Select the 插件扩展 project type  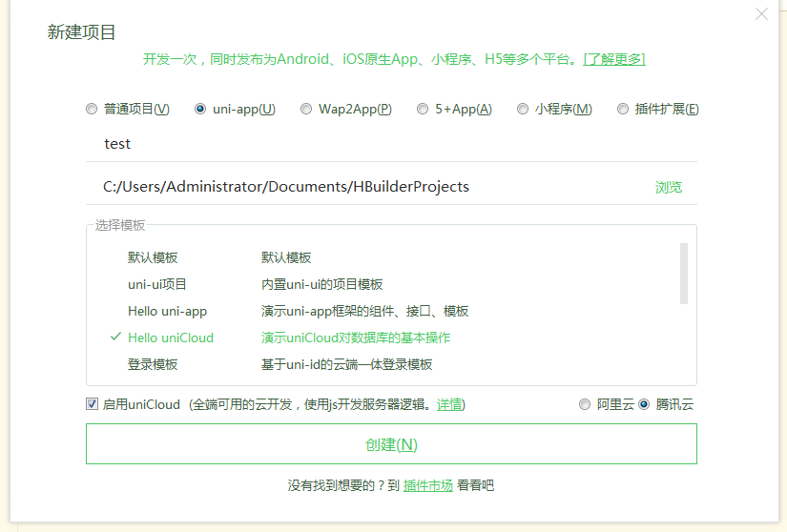click(623, 109)
